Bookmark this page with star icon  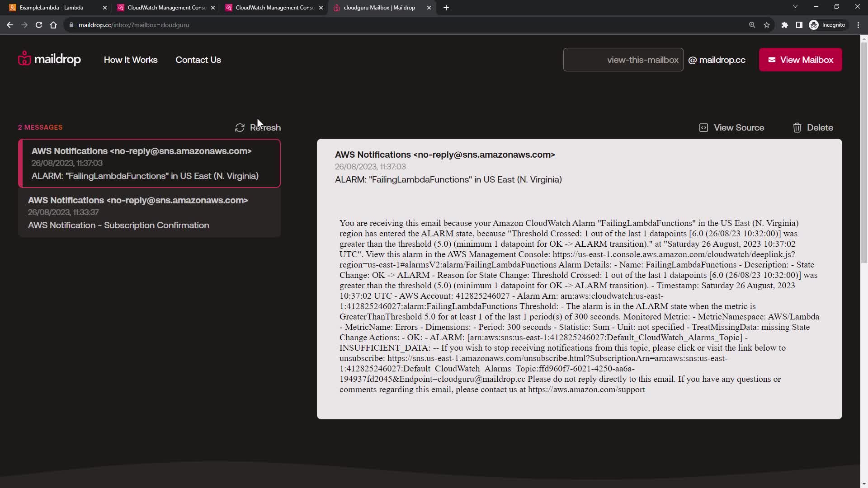tap(767, 25)
